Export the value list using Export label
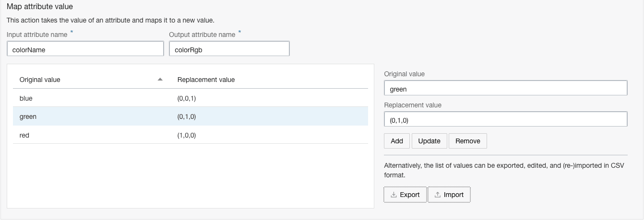Screen dimensions: 644x220 409,195
